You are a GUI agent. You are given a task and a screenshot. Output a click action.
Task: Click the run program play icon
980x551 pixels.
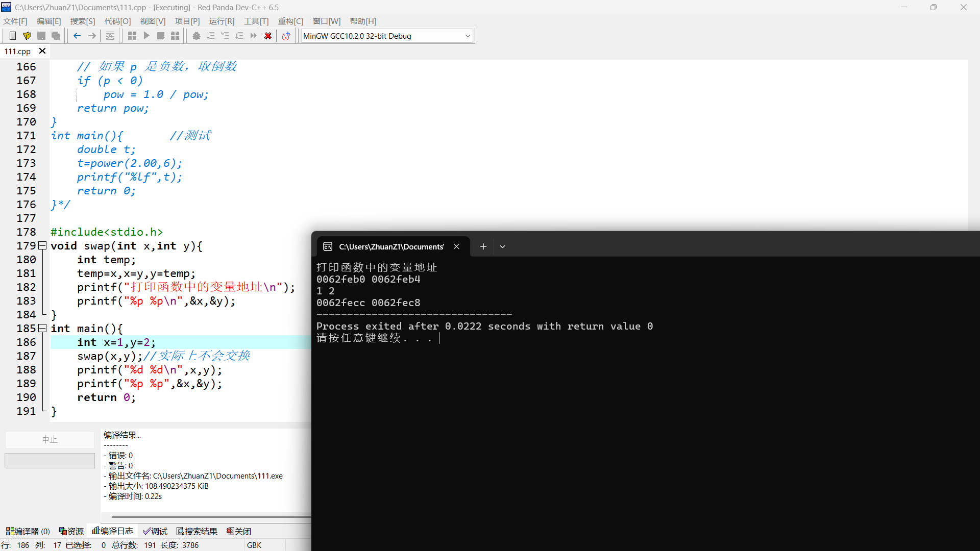click(x=146, y=36)
